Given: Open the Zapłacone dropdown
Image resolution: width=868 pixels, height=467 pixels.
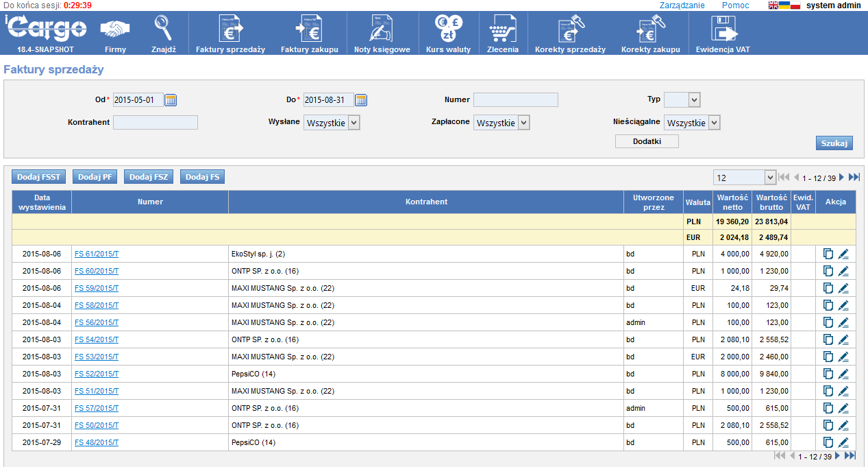Looking at the screenshot, I should point(523,123).
